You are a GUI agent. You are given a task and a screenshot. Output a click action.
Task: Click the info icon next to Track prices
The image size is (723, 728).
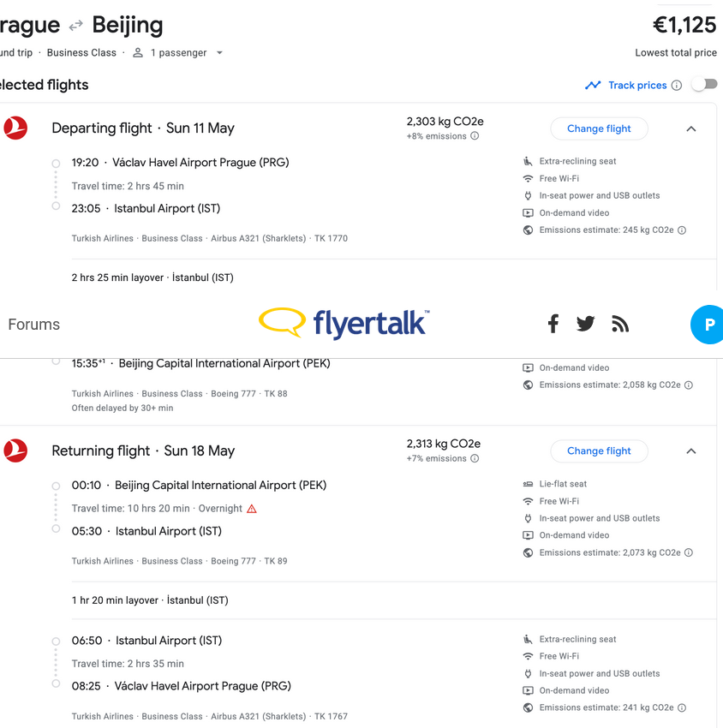pyautogui.click(x=677, y=86)
